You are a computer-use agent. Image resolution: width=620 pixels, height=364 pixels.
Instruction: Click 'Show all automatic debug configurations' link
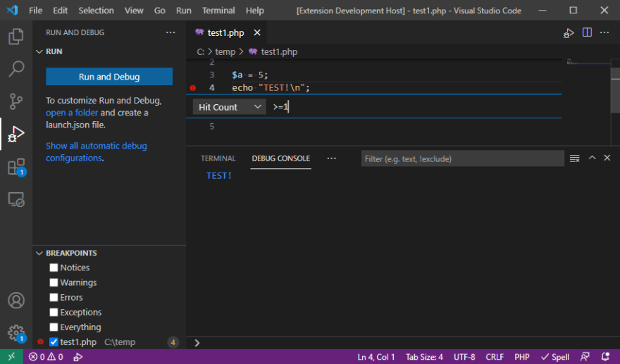(x=96, y=152)
